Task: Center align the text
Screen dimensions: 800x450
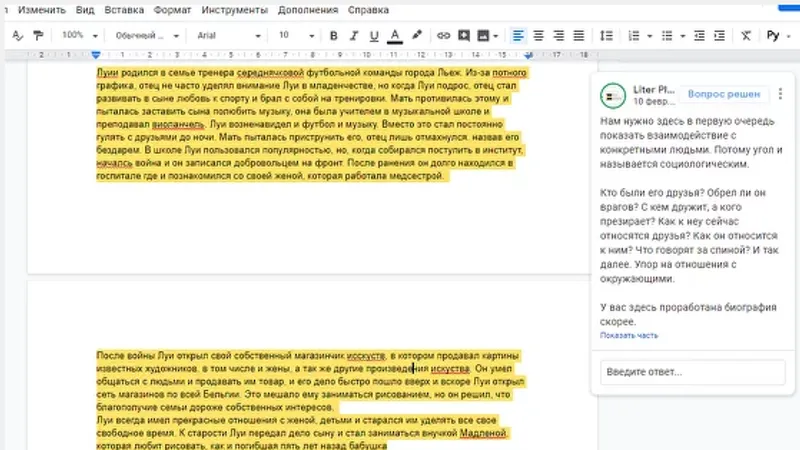Action: [x=538, y=36]
